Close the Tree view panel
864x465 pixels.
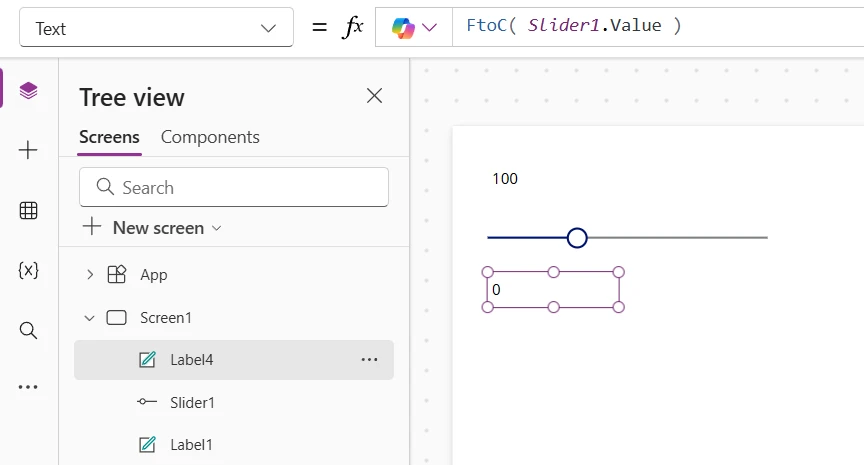tap(374, 96)
